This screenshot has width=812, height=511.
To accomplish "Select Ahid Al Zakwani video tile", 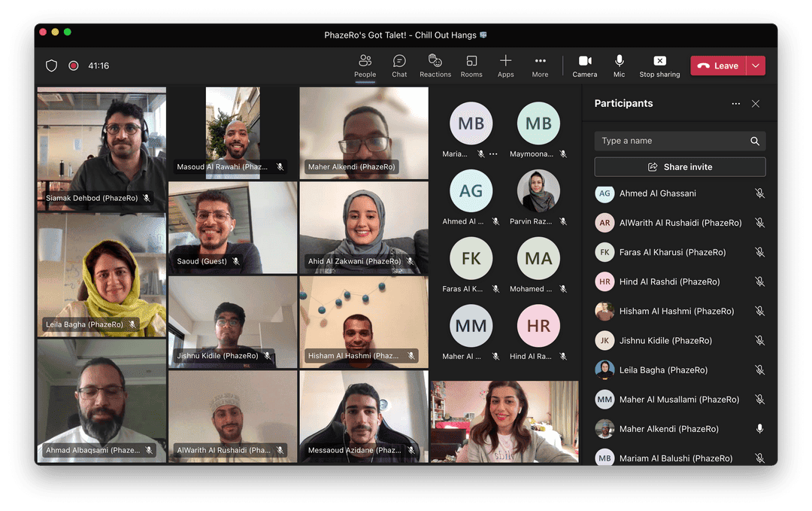I will (364, 227).
